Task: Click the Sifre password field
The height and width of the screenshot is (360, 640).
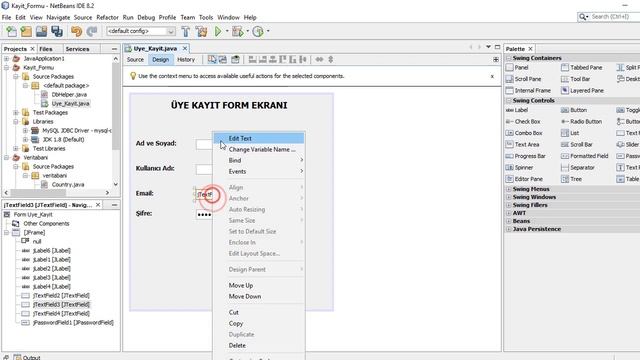Action: coord(204,214)
